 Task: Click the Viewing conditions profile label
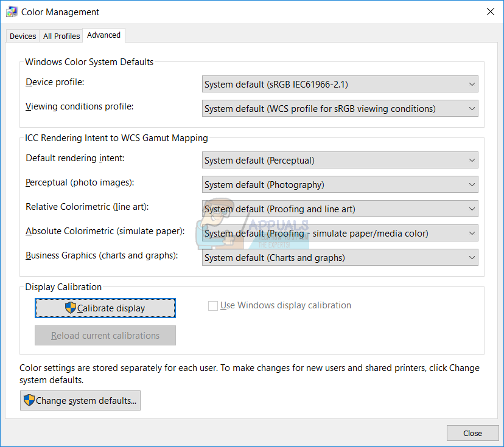tap(79, 106)
